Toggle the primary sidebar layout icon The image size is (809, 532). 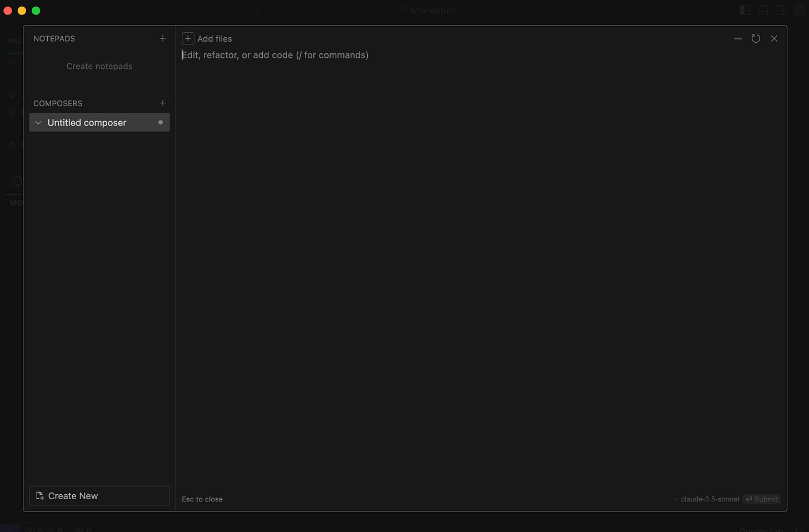coord(745,10)
